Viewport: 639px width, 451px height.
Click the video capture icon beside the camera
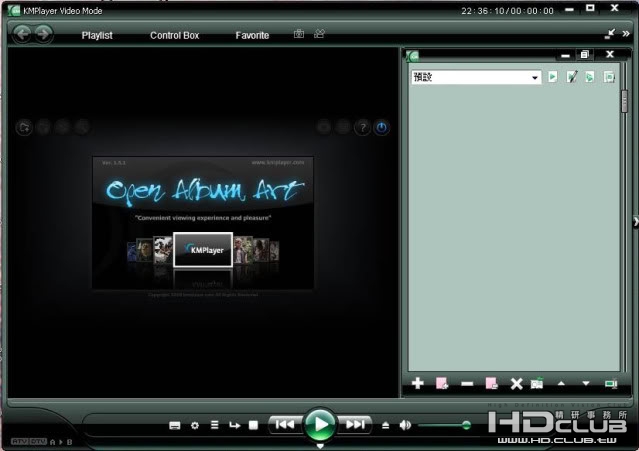pos(320,34)
